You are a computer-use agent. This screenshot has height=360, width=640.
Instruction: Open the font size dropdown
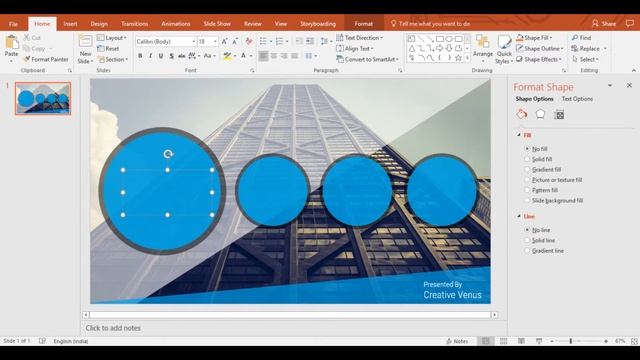coord(215,42)
